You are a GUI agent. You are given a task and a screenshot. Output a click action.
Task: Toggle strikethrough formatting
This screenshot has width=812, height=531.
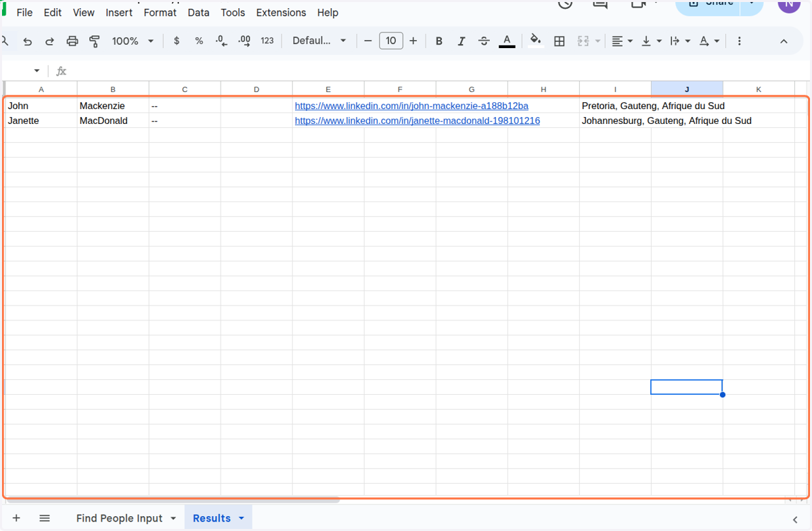tap(484, 41)
